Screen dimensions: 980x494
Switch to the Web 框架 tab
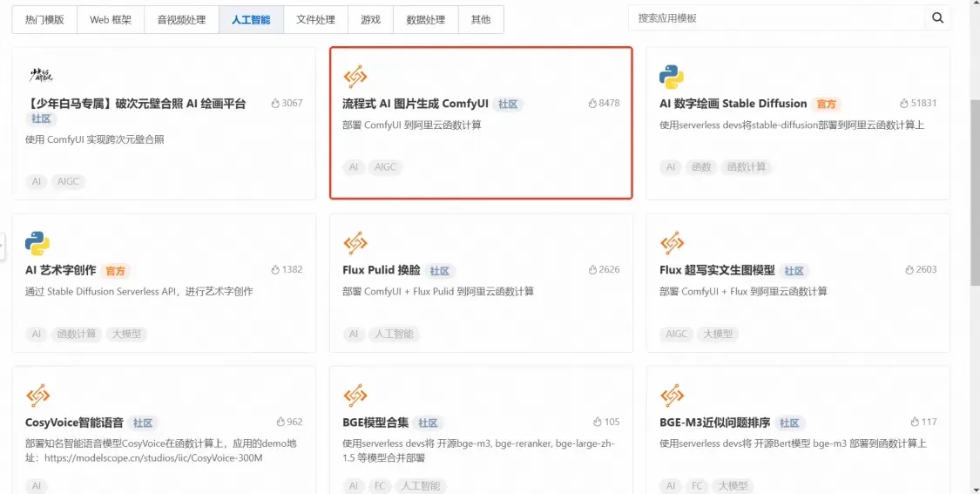[111, 19]
